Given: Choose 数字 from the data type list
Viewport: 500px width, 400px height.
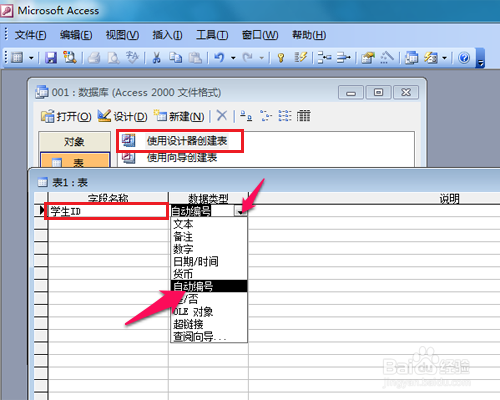Looking at the screenshot, I should point(209,249).
